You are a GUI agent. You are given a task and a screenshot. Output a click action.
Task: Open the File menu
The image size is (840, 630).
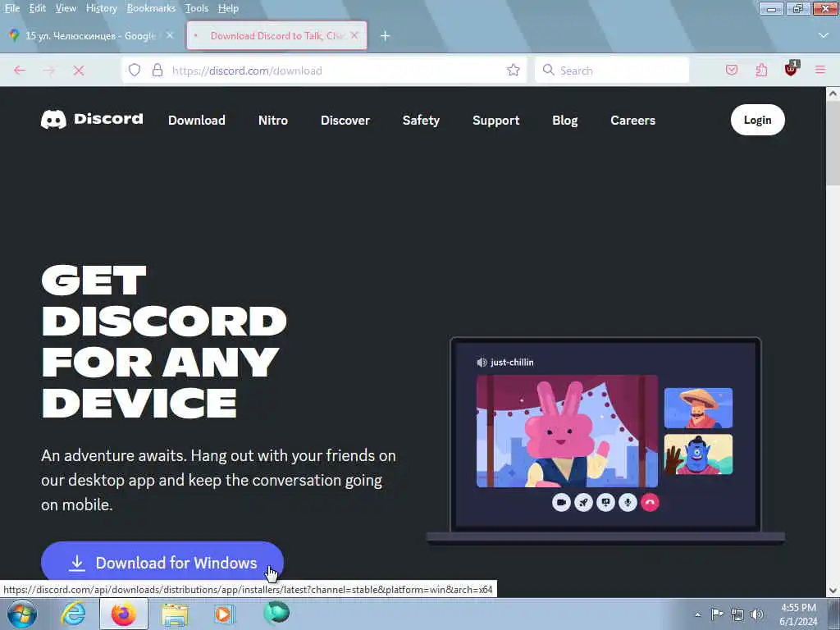coord(12,8)
